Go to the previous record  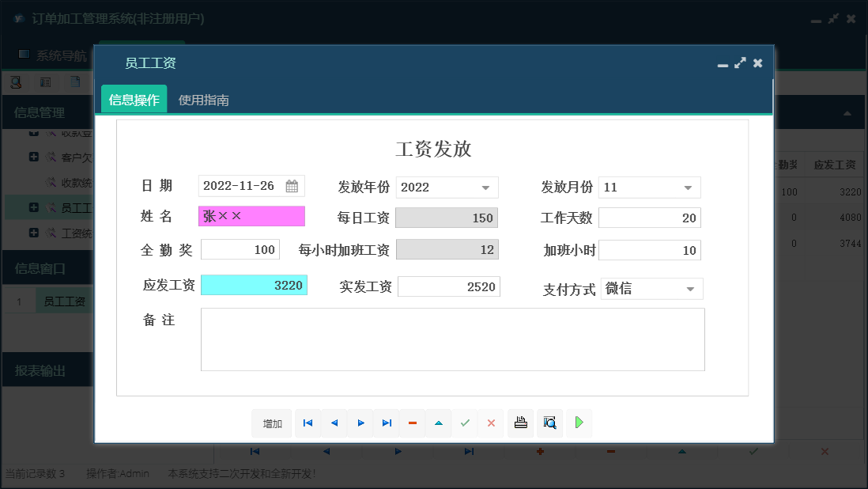pyautogui.click(x=334, y=423)
